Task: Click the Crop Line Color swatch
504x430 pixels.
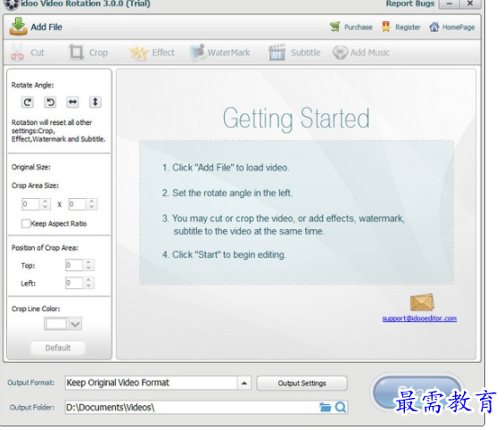Action: (56, 324)
